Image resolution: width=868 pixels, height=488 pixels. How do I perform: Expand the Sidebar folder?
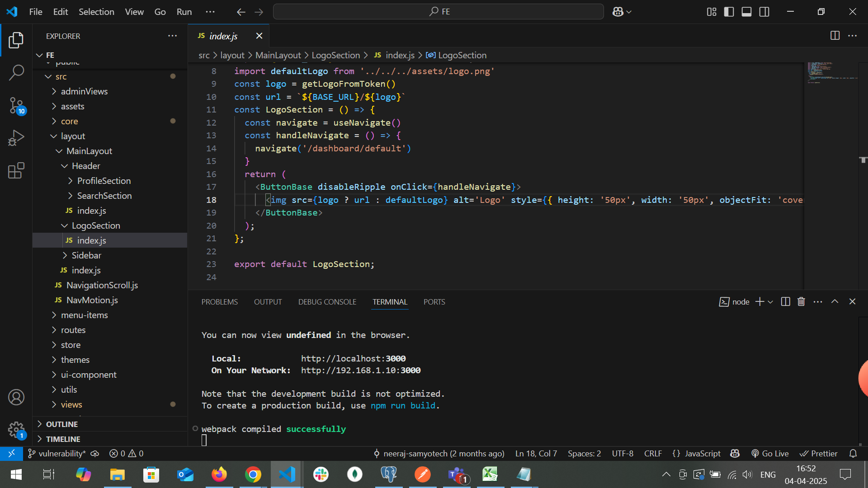click(x=86, y=255)
